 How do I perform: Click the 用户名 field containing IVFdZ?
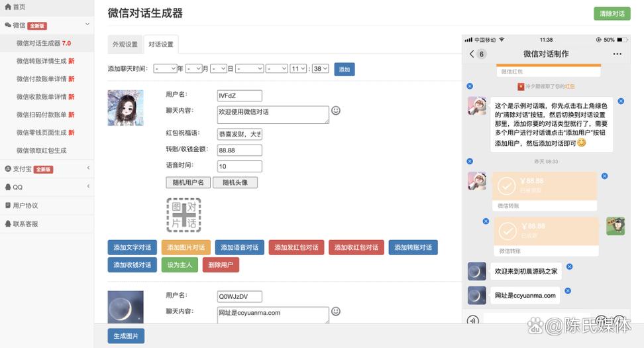point(239,95)
